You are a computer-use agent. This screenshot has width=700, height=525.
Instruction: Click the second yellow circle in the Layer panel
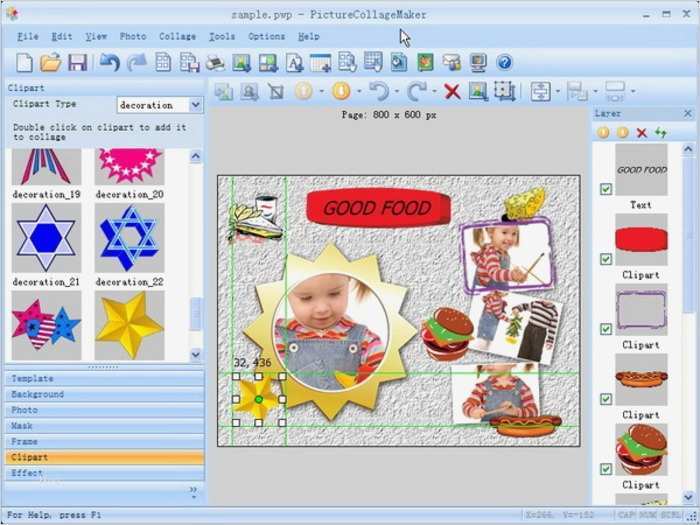click(x=622, y=133)
